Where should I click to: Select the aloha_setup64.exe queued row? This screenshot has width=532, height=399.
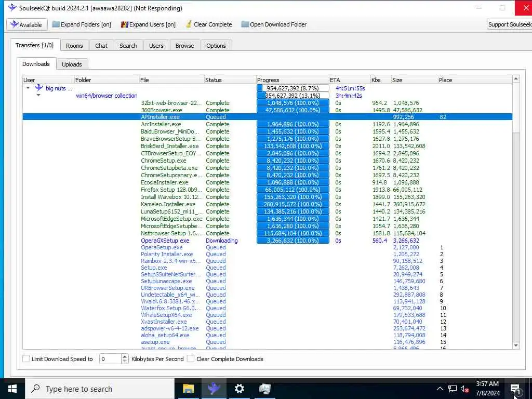coord(268,335)
